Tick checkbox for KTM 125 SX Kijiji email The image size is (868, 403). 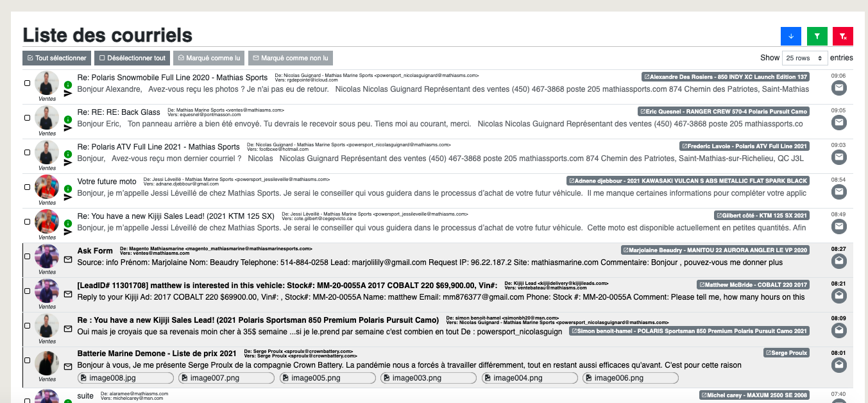[x=27, y=222]
